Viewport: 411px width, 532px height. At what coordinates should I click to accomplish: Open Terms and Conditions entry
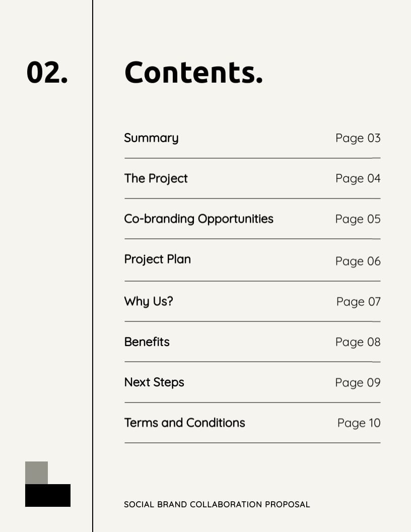click(185, 423)
